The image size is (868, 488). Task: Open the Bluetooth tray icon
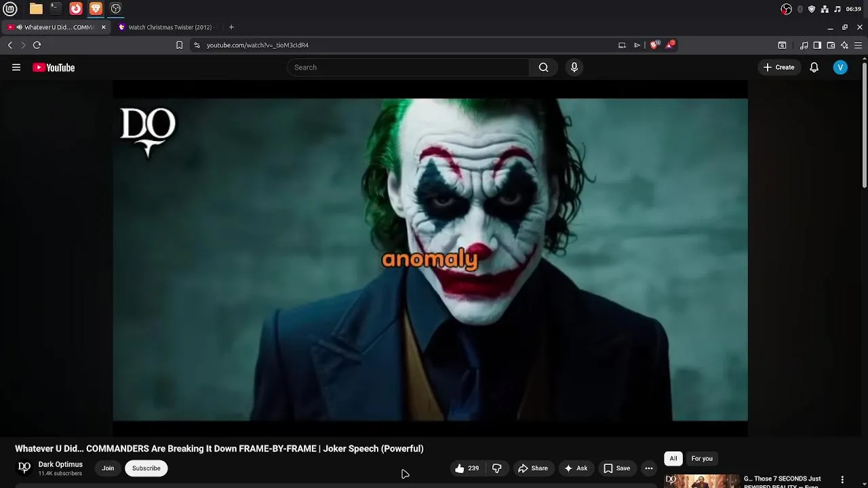[x=800, y=9]
